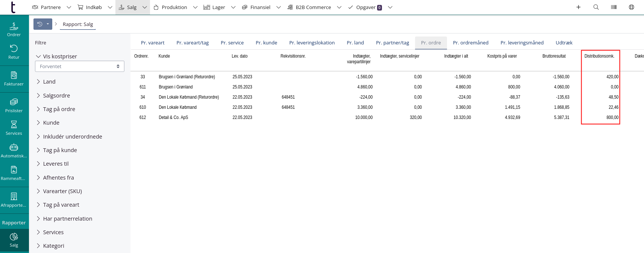644x253 pixels.
Task: Click the Rapport: Salg breadcrumb
Action: click(78, 24)
